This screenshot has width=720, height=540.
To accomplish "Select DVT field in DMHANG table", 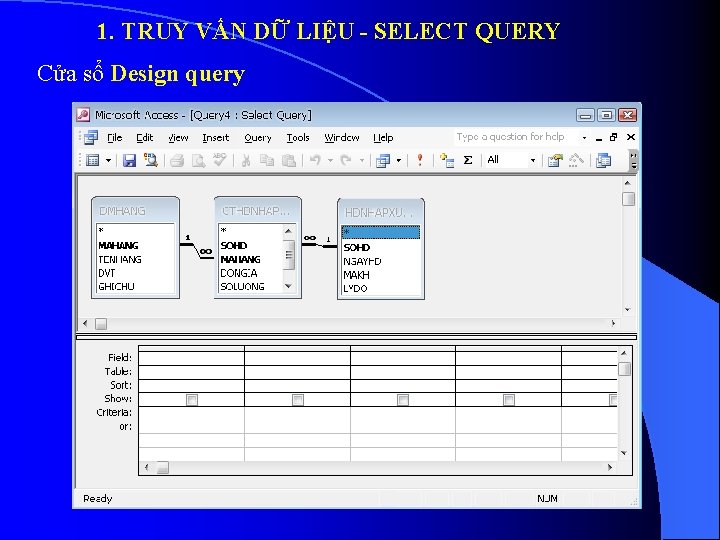I will click(107, 273).
